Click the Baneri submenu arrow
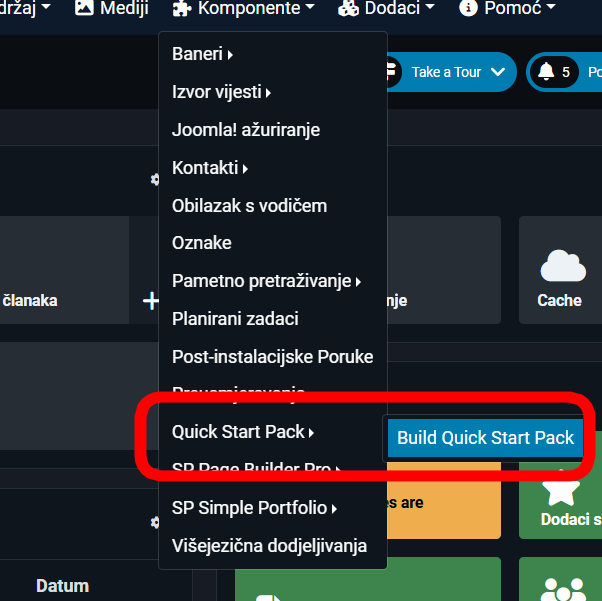Screen dimensions: 602x601 pyautogui.click(x=230, y=55)
